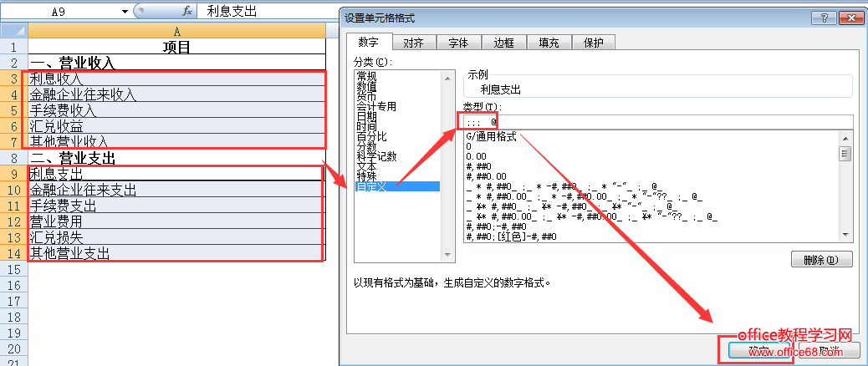Viewport: 868px width, 366px height.
Task: Click the select-all corner of the sheet
Action: pyautogui.click(x=14, y=30)
